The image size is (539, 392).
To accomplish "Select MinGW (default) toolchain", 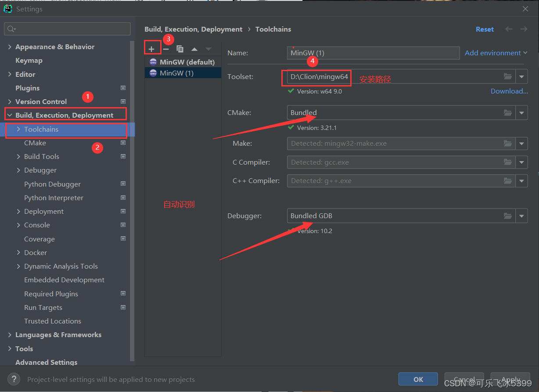I will pyautogui.click(x=183, y=62).
